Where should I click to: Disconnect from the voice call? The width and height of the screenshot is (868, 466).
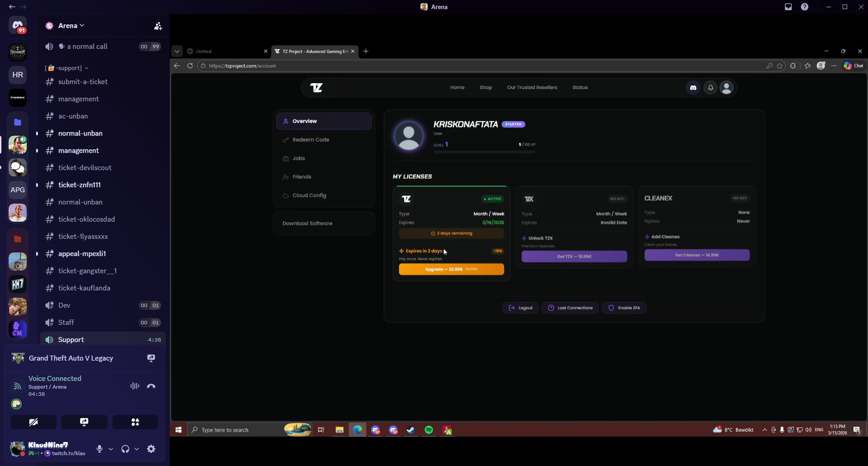click(151, 386)
